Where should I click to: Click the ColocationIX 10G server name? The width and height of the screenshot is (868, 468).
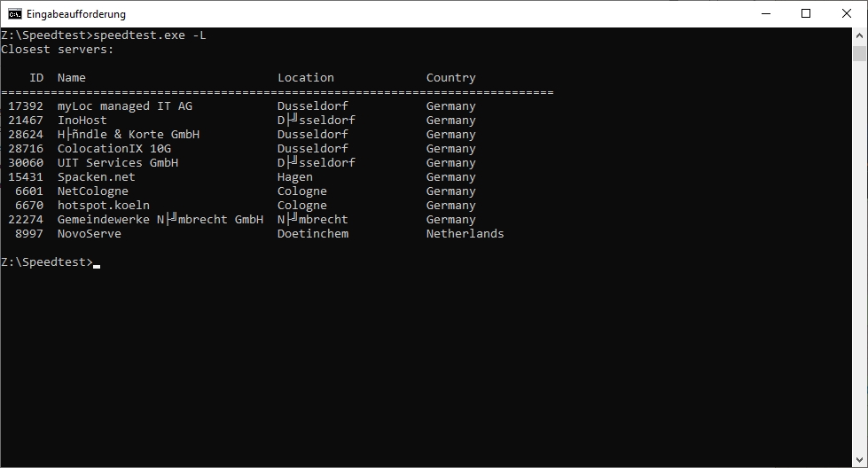(x=114, y=149)
